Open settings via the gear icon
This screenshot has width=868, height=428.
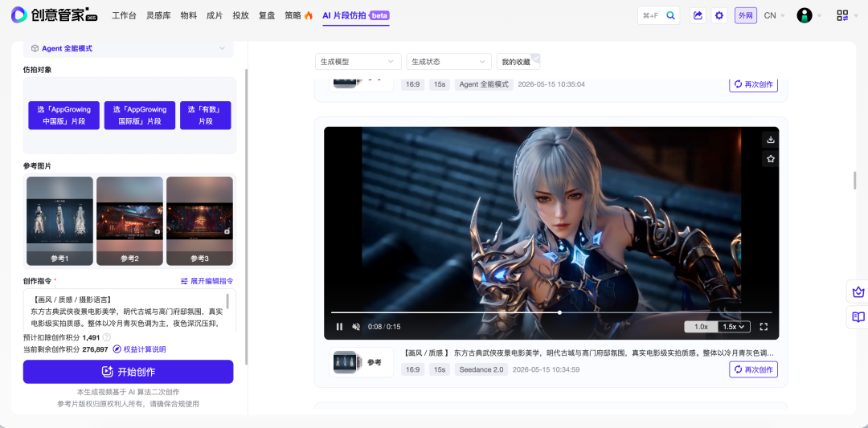click(x=719, y=15)
